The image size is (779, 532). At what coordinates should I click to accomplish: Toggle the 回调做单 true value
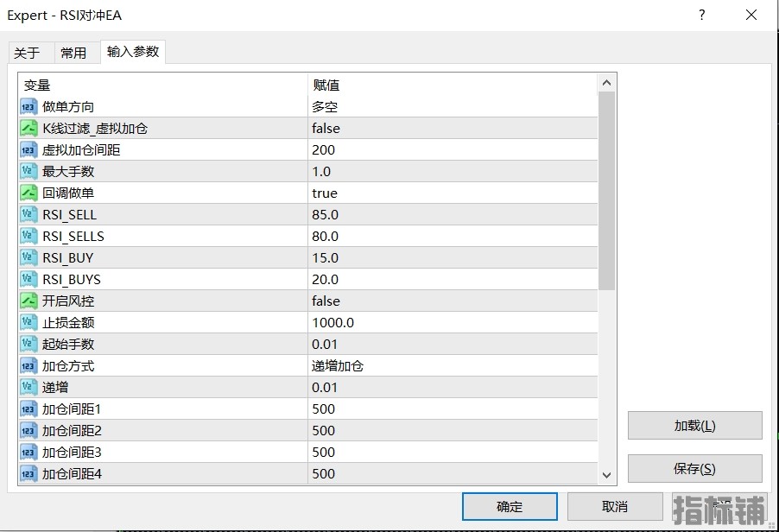point(325,193)
